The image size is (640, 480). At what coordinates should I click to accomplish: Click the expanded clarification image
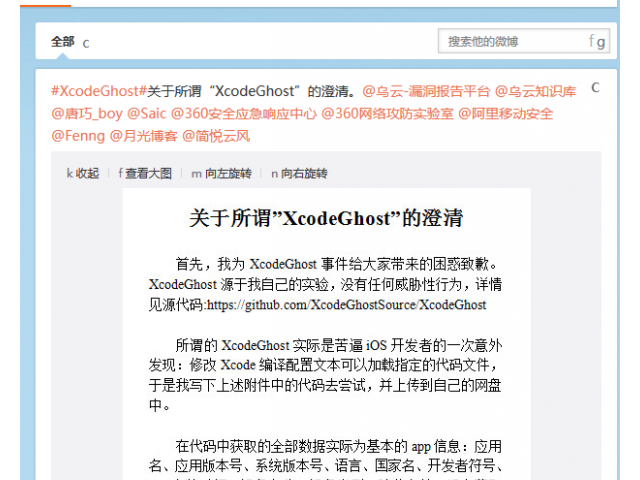click(x=327, y=334)
